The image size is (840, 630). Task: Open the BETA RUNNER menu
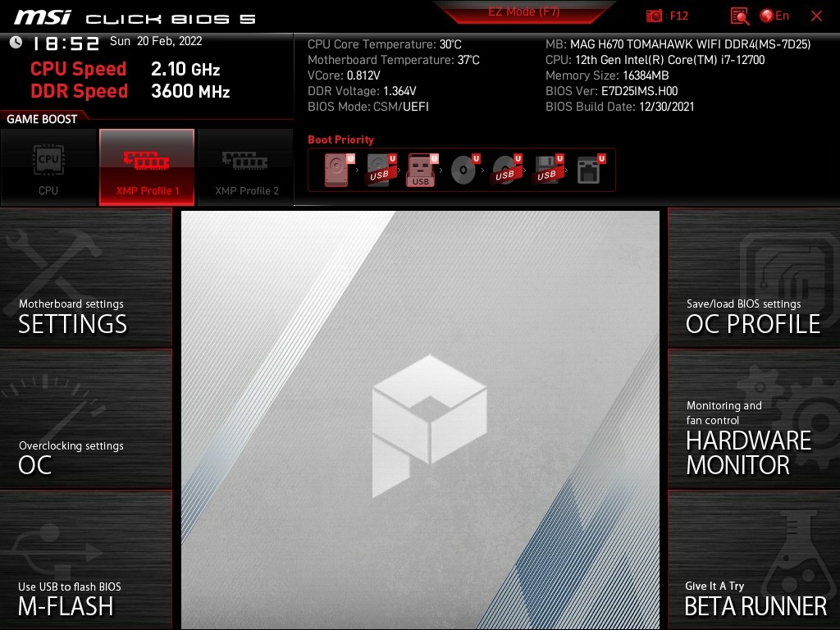coord(754,559)
